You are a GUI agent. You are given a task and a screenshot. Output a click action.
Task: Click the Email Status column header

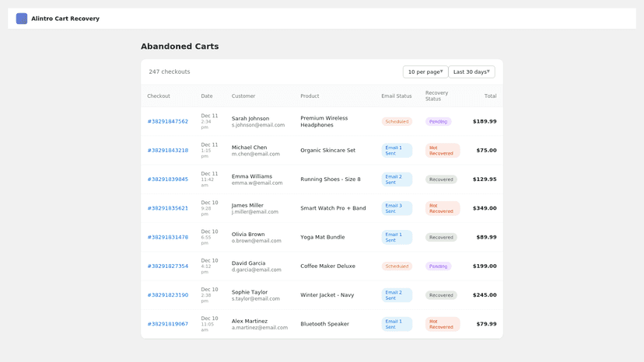pos(397,96)
